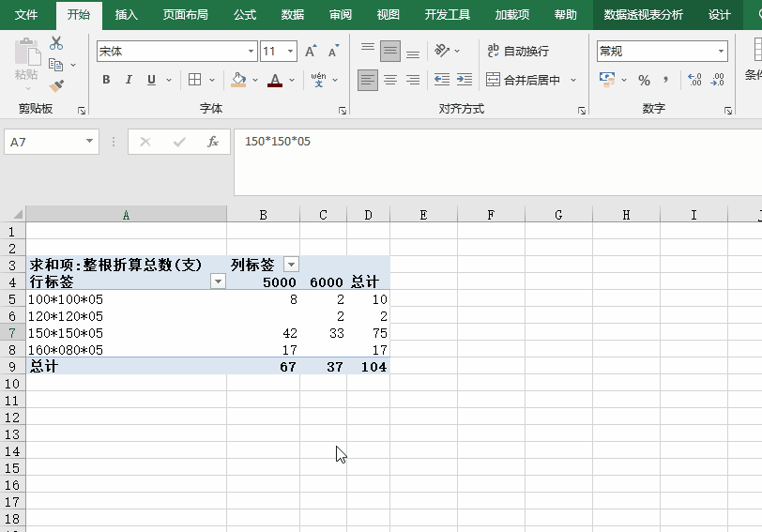Switch to the 设计 tab

[719, 15]
